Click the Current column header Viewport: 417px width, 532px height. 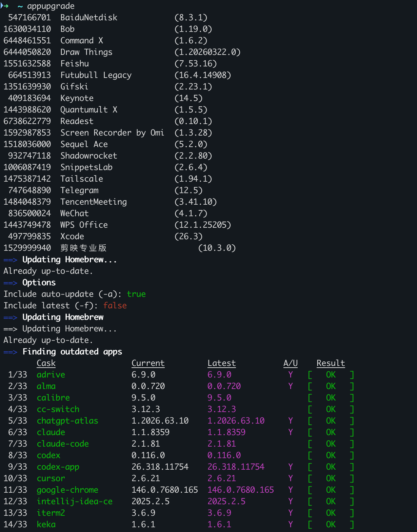148,363
